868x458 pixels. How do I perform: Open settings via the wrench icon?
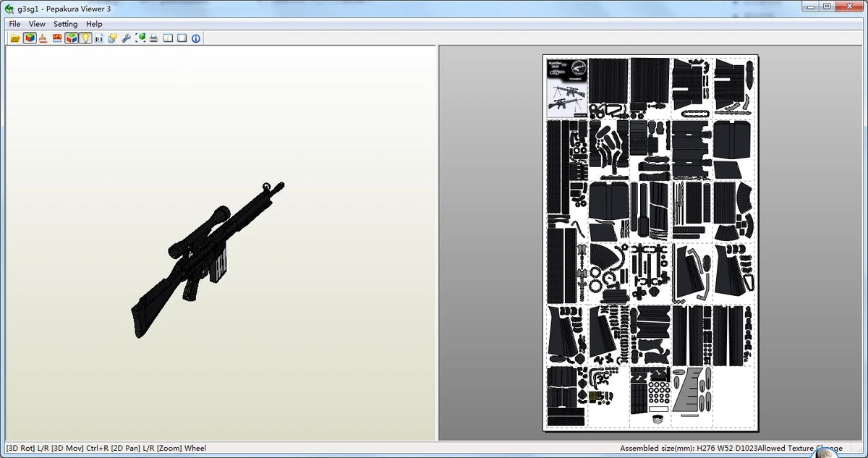127,38
